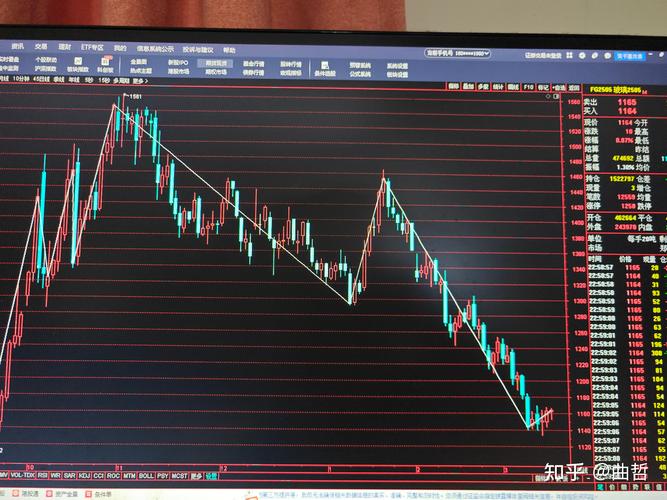The height and width of the screenshot is (500, 667).
Task: Toggle the MACD indicator tab
Action: [x=4, y=475]
